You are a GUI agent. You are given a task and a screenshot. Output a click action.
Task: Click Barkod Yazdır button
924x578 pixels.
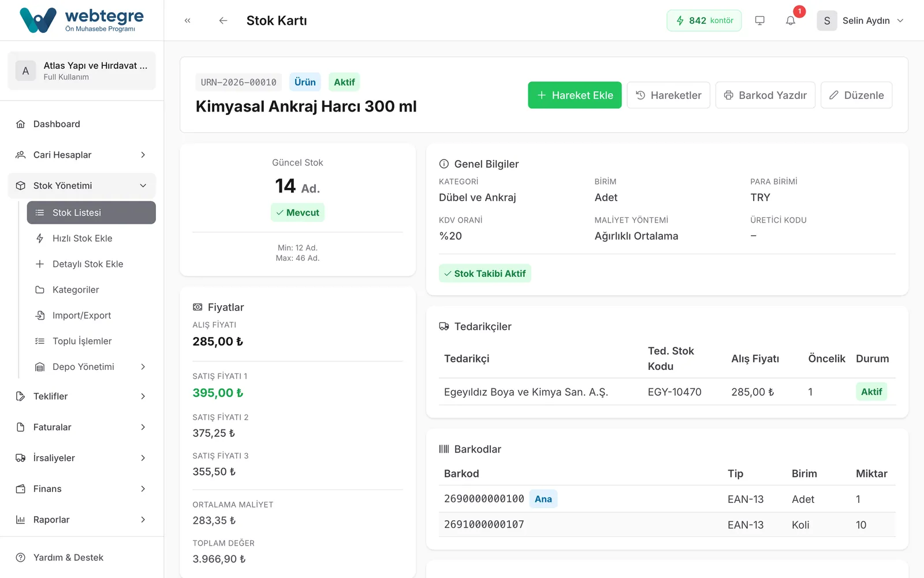pyautogui.click(x=765, y=95)
